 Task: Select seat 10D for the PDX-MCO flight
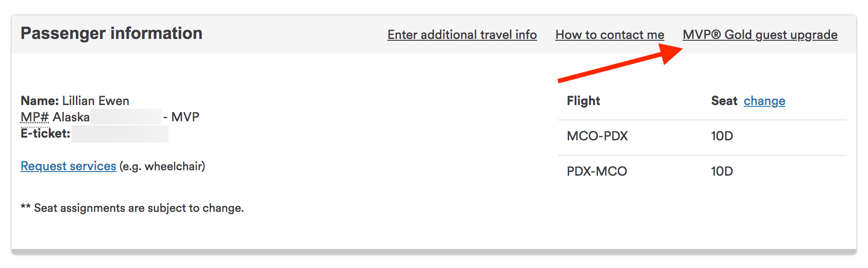point(721,171)
